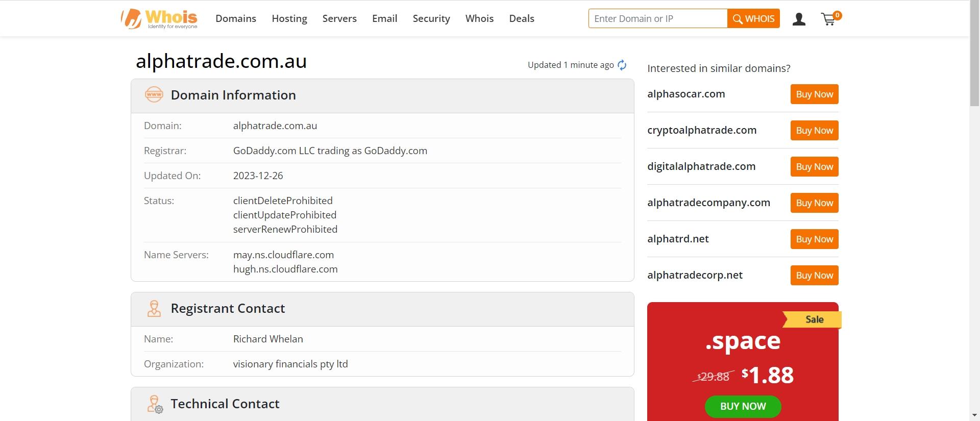
Task: Click similar domain alphatradecompany.com
Action: (x=708, y=203)
